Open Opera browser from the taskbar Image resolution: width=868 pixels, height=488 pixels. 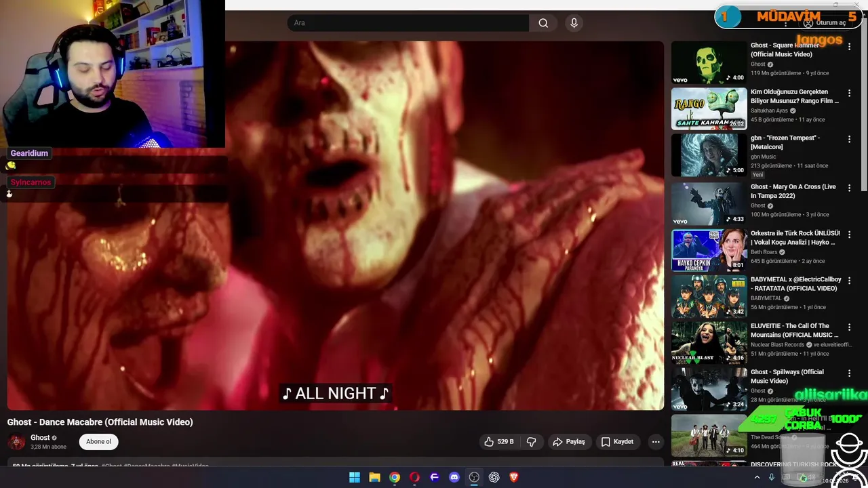(x=414, y=477)
